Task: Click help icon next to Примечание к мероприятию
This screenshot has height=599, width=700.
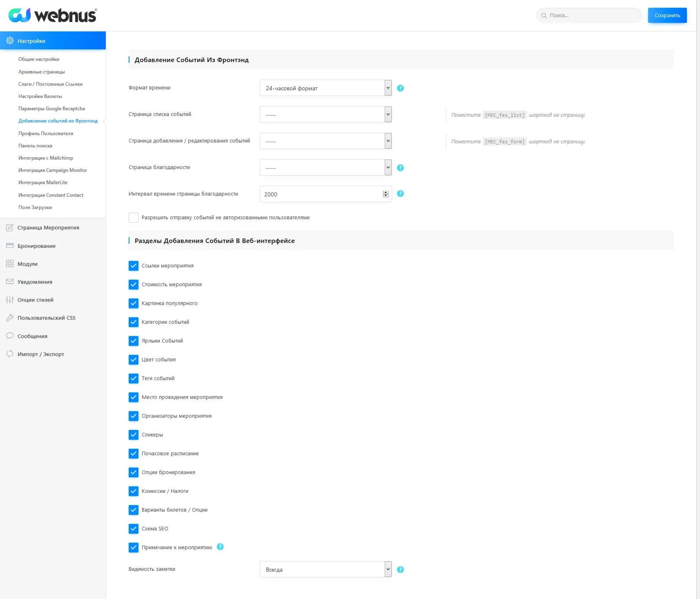Action: (220, 547)
